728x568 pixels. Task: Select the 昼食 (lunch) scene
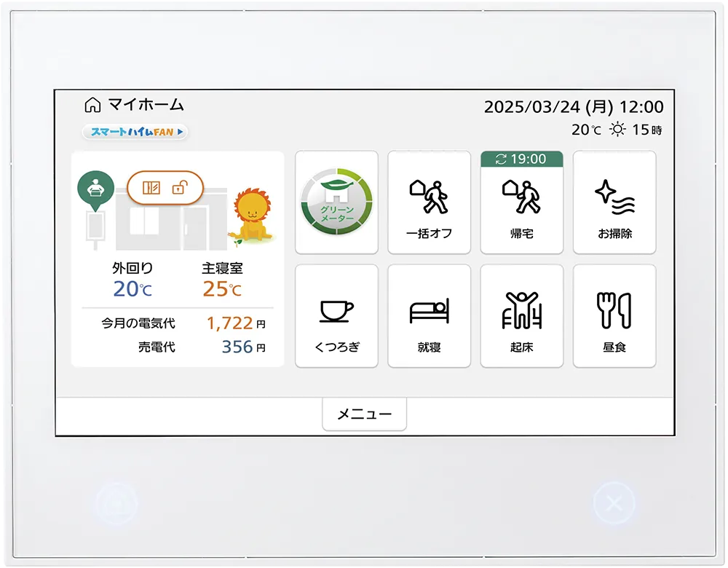coord(614,315)
